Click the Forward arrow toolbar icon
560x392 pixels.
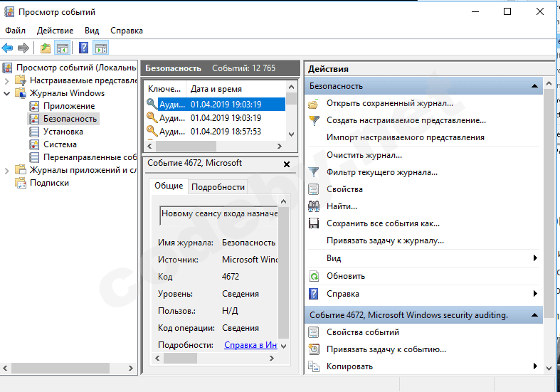23,48
